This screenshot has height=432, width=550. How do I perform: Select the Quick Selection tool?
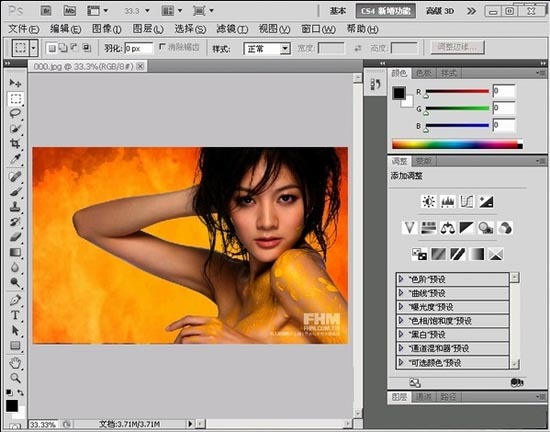(x=15, y=129)
